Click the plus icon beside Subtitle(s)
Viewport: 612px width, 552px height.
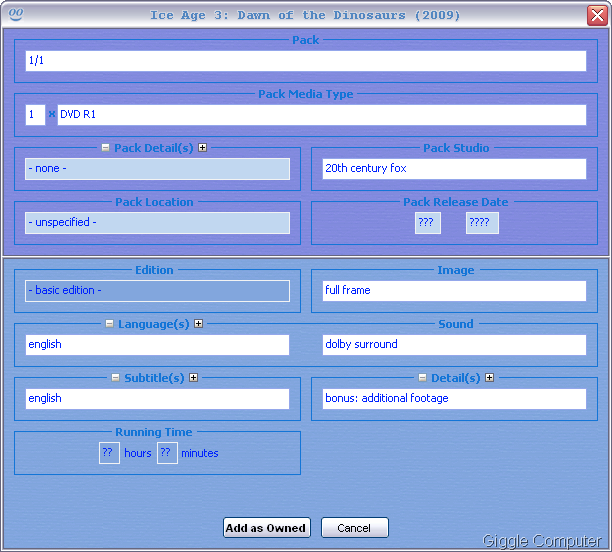(x=193, y=377)
